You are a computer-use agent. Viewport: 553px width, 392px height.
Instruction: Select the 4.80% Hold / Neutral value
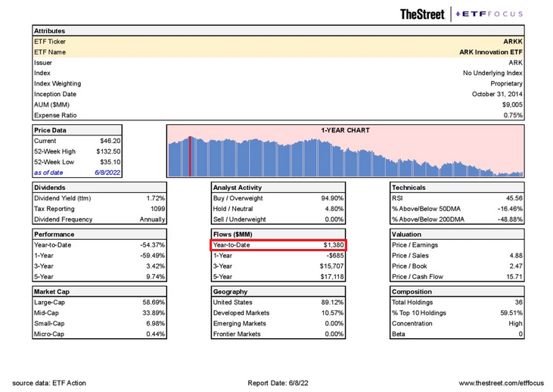click(x=334, y=209)
